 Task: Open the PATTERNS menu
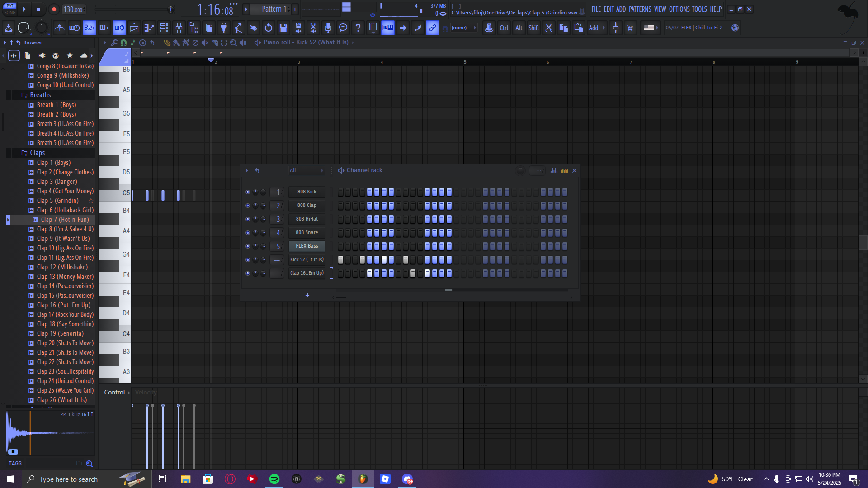640,9
